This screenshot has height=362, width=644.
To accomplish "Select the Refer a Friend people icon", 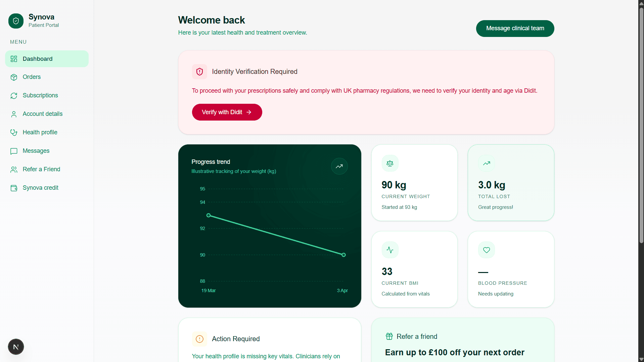I will click(x=14, y=169).
